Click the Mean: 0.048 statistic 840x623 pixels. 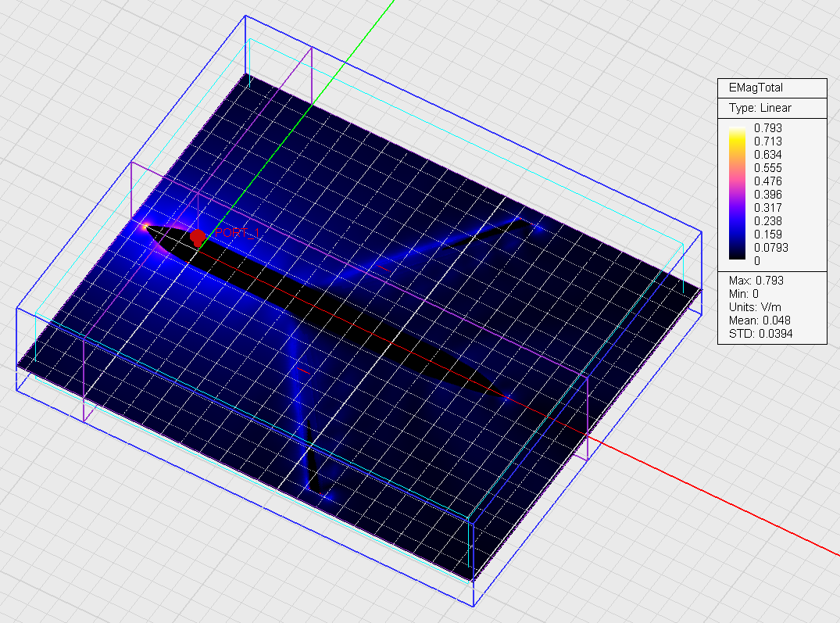(x=760, y=320)
